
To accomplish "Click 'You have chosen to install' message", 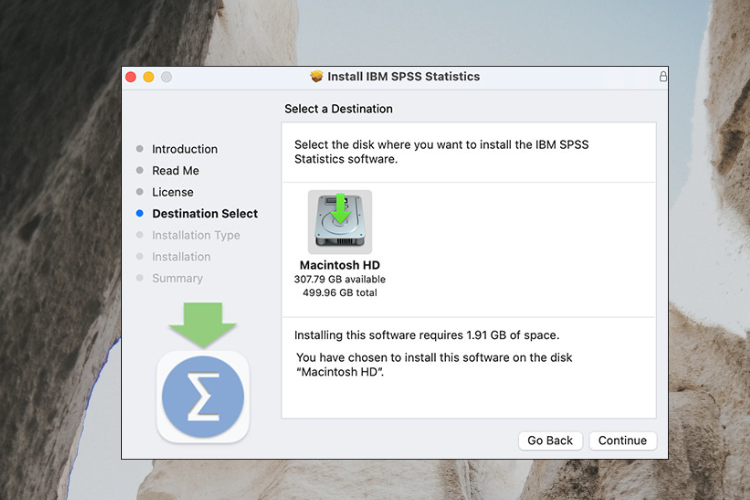I will click(x=434, y=365).
